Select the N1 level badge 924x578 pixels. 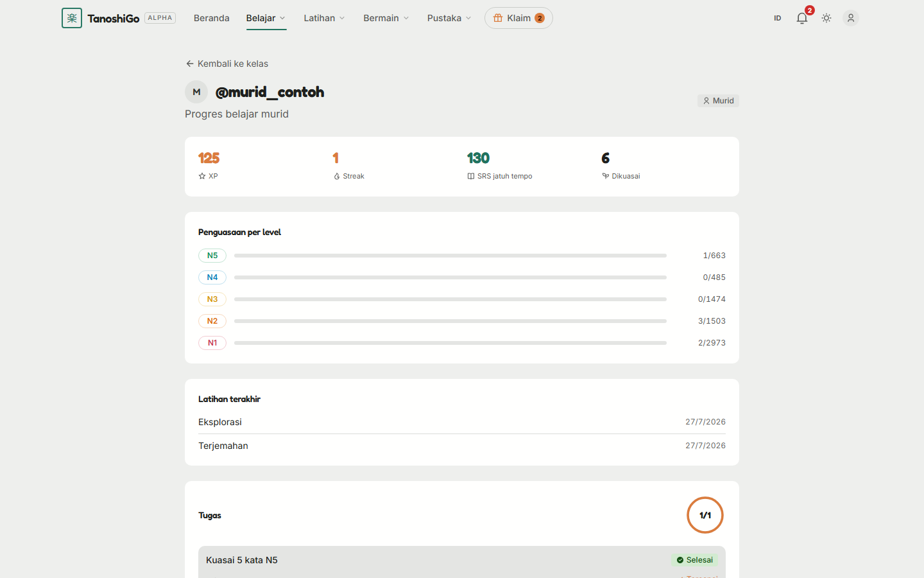click(x=212, y=343)
